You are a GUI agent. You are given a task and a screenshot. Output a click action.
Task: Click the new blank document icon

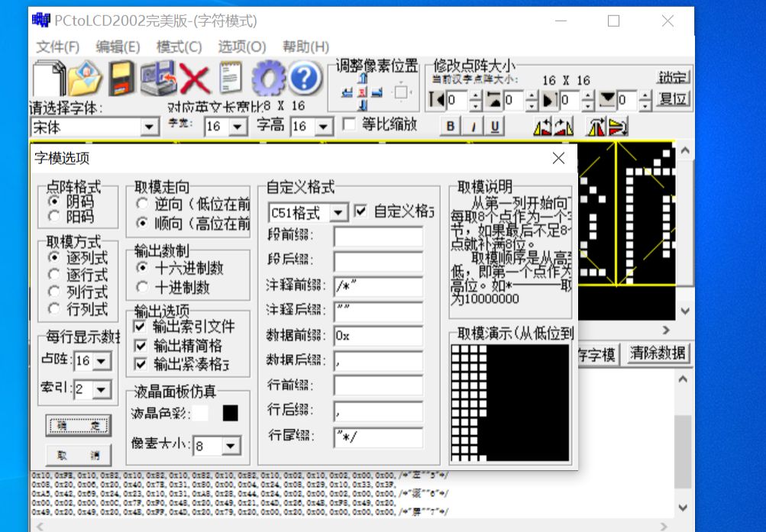tap(49, 78)
